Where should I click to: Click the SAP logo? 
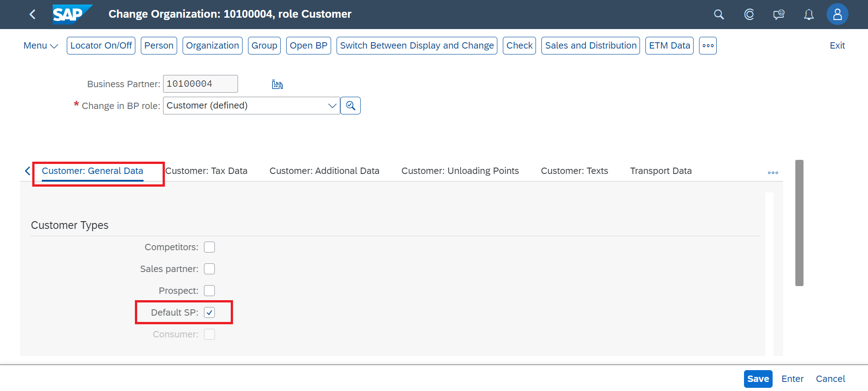(x=72, y=14)
